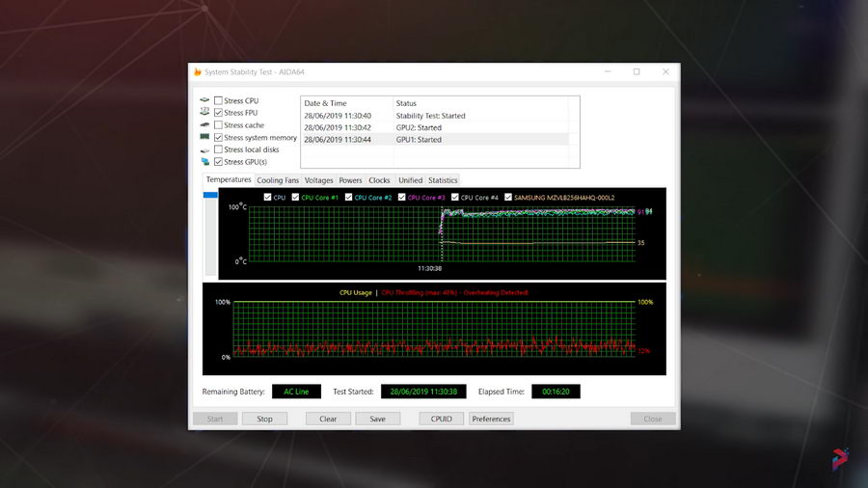Click the CPU chip icon beside Stress CPU
Screen dimensions: 868x488
pos(204,100)
